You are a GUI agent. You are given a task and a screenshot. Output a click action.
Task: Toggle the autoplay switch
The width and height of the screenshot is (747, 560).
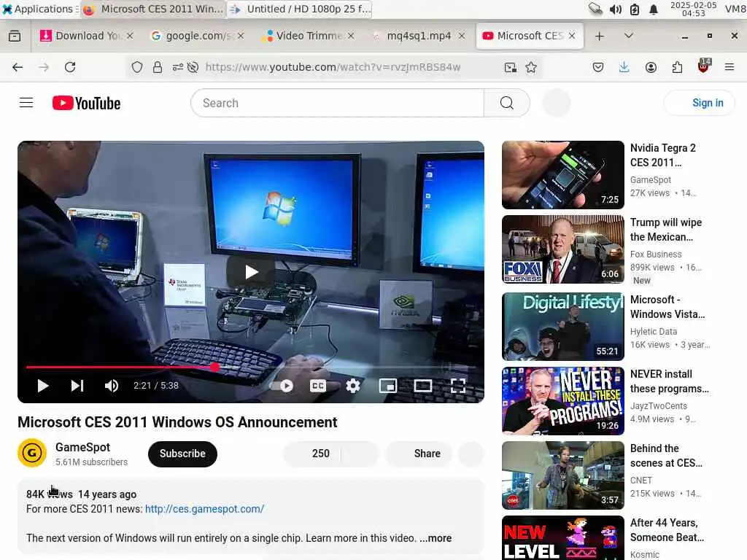pos(282,386)
